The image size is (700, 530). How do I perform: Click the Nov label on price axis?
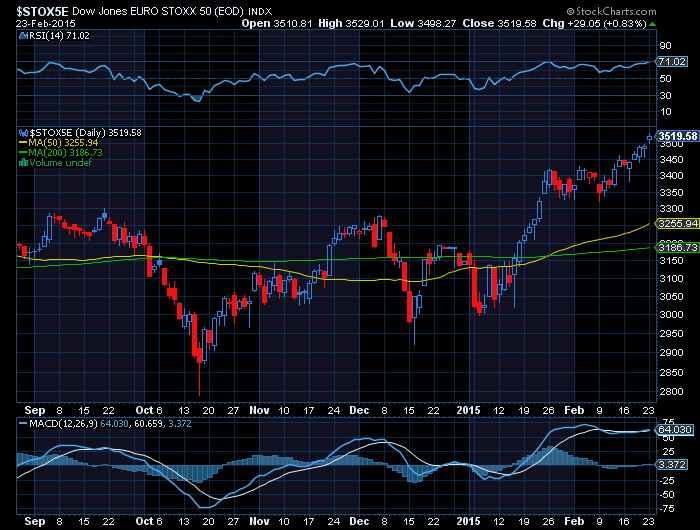[x=259, y=410]
